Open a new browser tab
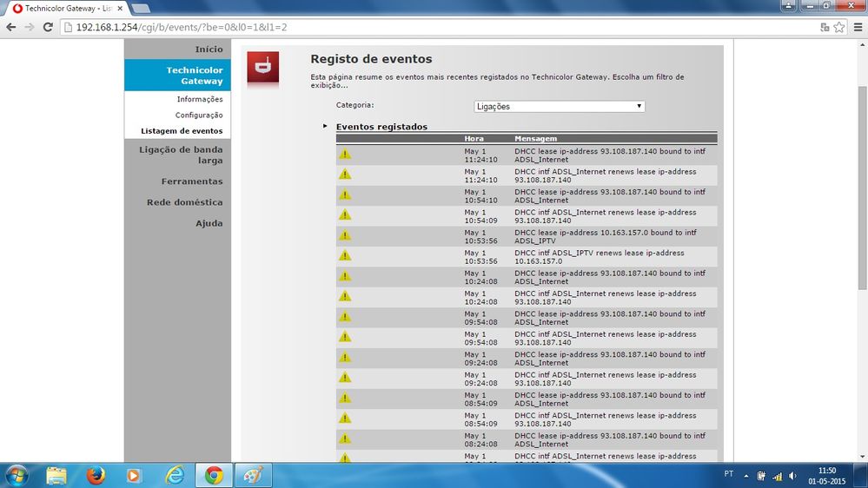Image resolution: width=868 pixels, height=488 pixels. [x=141, y=9]
